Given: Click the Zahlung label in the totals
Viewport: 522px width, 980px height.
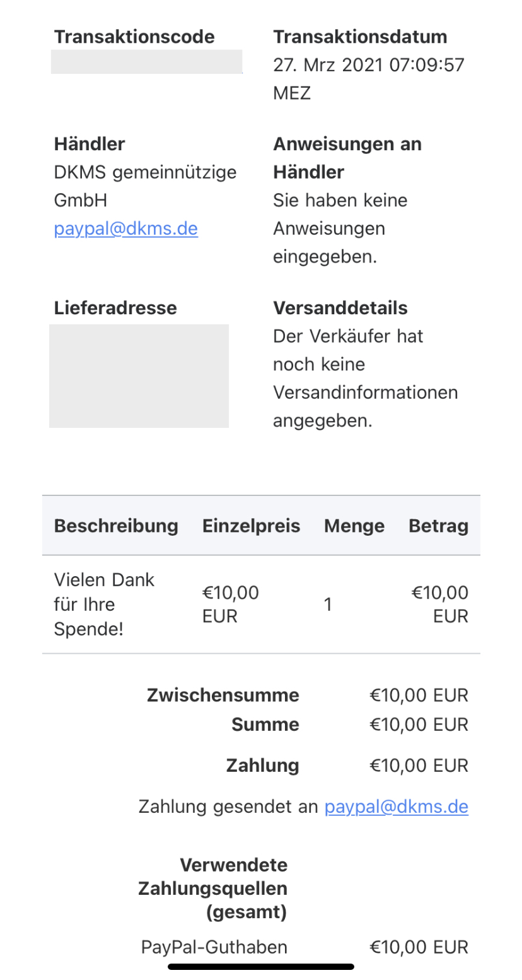Looking at the screenshot, I should [262, 766].
